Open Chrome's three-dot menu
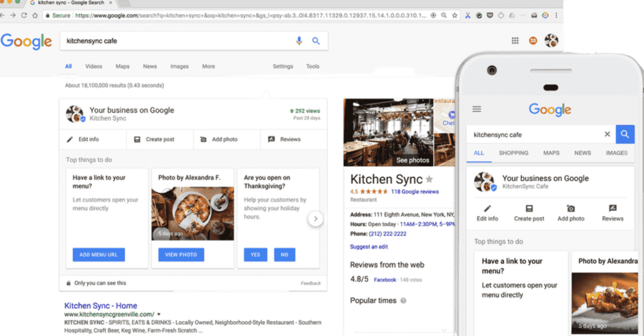 point(557,15)
